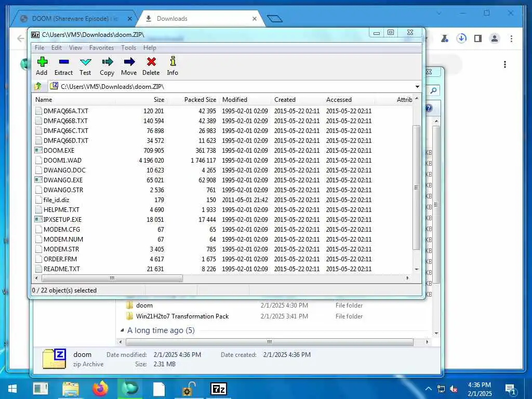Select the DOOM.EXE file icon

pyautogui.click(x=38, y=150)
